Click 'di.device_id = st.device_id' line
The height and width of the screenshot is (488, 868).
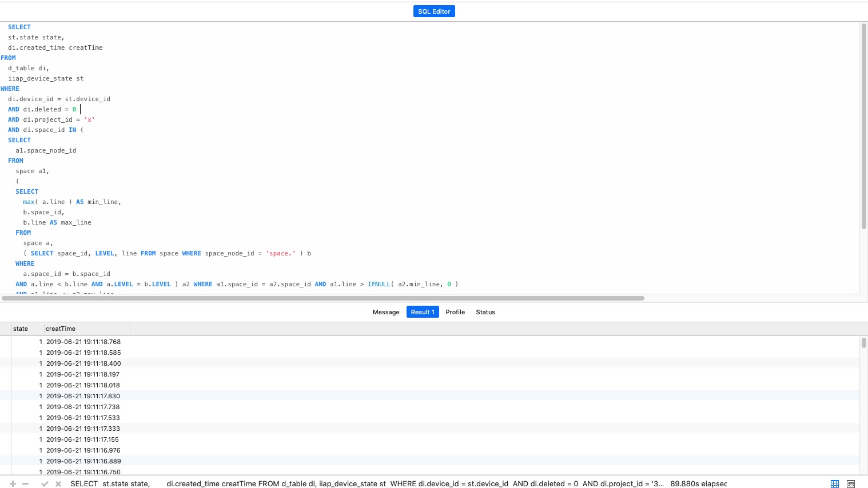[59, 99]
